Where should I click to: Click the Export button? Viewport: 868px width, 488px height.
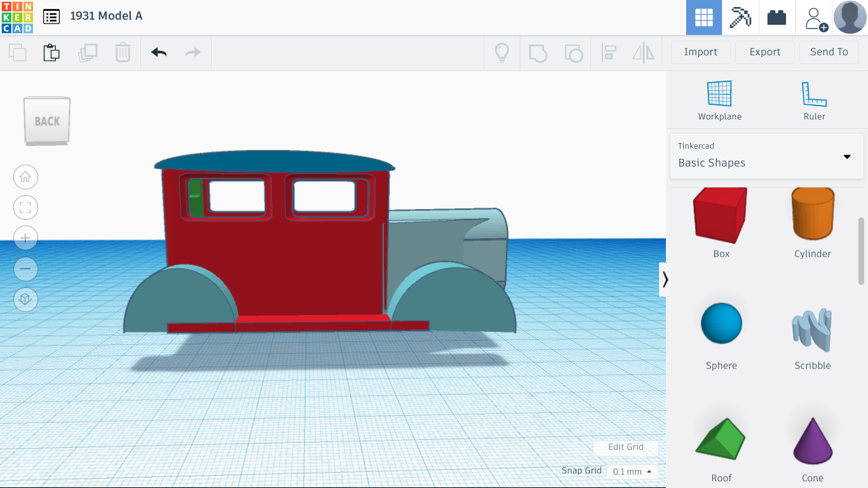coord(764,52)
